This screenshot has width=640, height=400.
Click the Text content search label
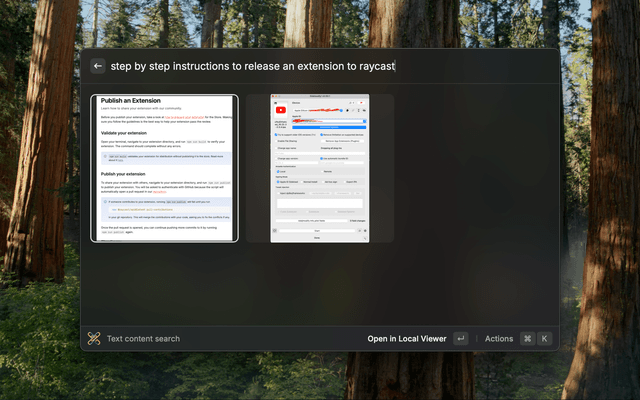coord(143,339)
